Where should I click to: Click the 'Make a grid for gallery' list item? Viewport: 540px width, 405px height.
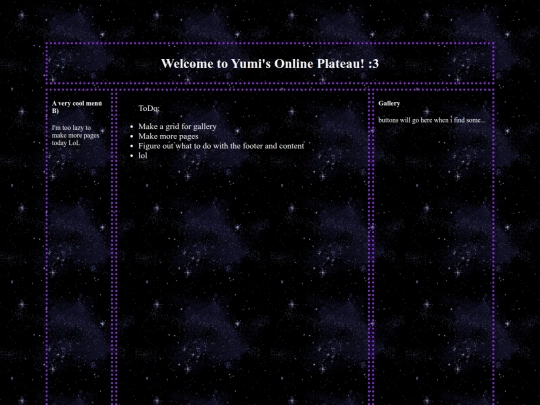click(x=177, y=126)
